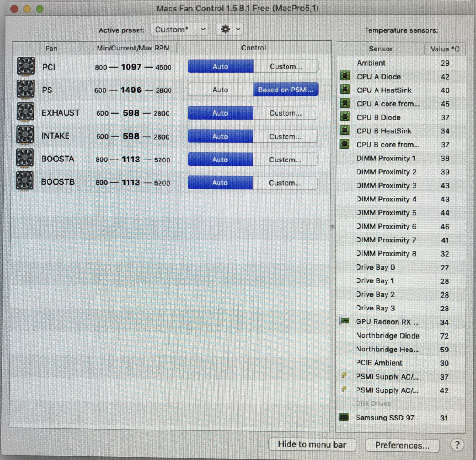Open the gear preset options dropdown
This screenshot has height=460, width=476.
[230, 29]
